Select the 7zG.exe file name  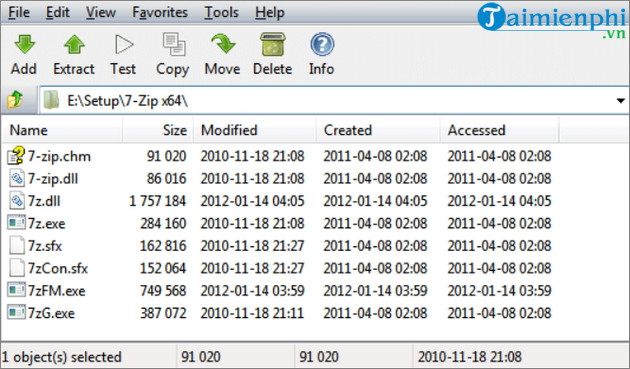pyautogui.click(x=51, y=313)
